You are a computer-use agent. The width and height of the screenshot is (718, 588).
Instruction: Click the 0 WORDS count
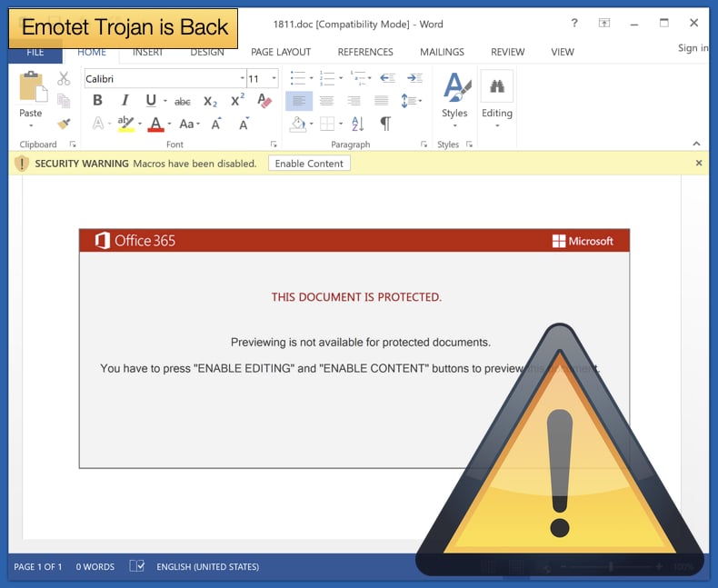pyautogui.click(x=95, y=567)
